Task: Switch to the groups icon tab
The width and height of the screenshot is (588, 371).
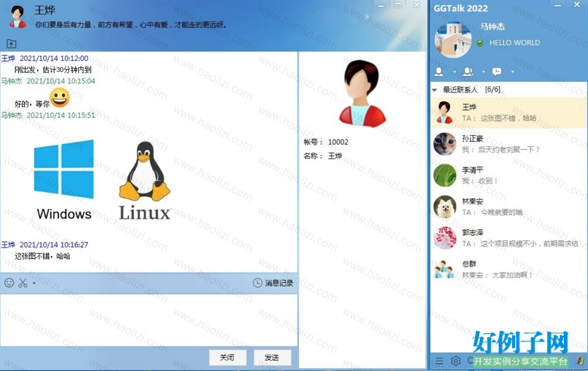Action: tap(468, 72)
